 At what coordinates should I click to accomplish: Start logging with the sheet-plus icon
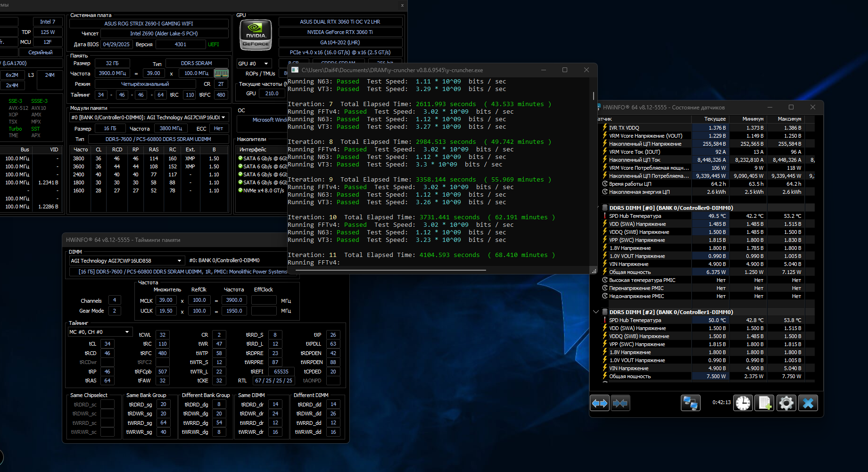coord(764,403)
